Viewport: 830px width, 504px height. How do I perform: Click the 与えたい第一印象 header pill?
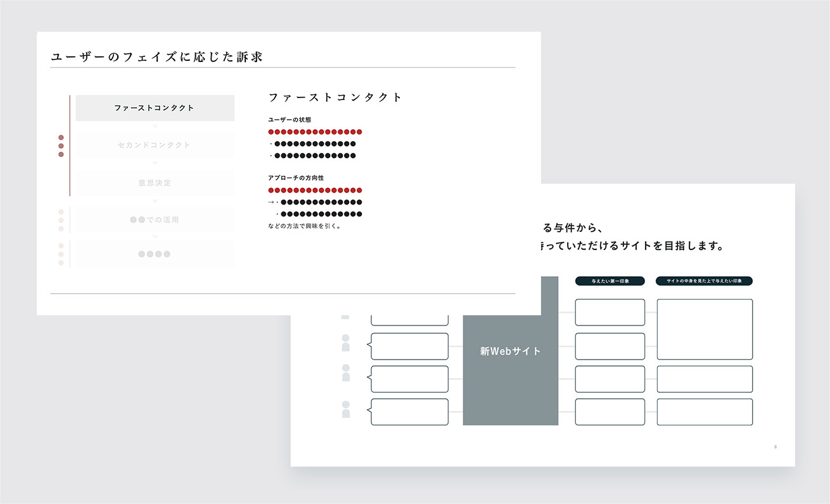click(x=610, y=281)
